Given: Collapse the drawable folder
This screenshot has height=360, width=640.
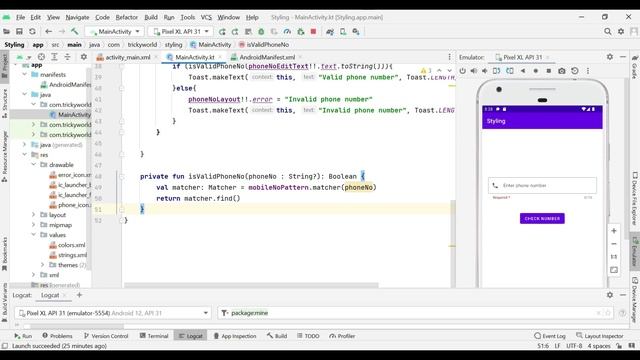Looking at the screenshot, I should coord(34,165).
